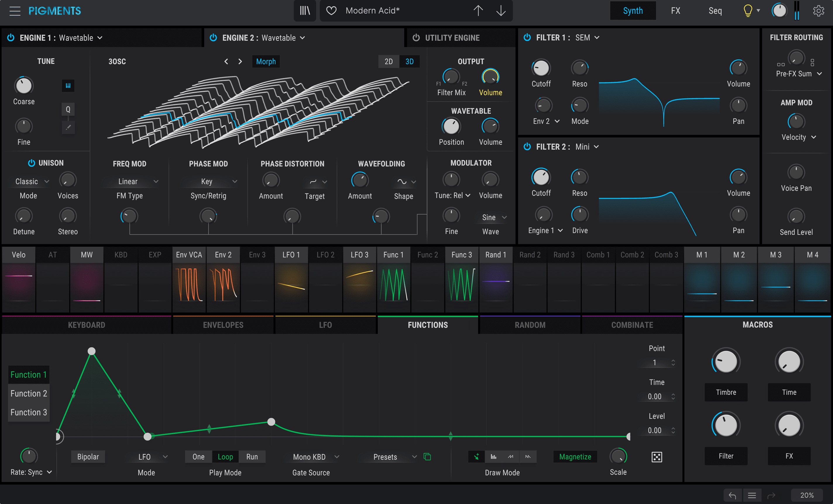This screenshot has width=833, height=504.
Task: Click the Magnetize button
Action: (575, 457)
